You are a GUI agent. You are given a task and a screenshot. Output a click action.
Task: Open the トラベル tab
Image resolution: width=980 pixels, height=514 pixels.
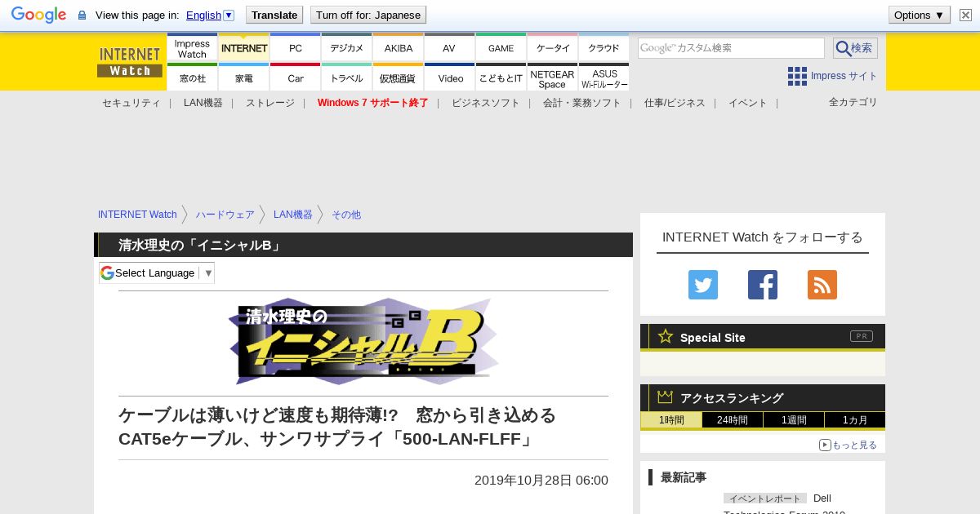tap(347, 78)
